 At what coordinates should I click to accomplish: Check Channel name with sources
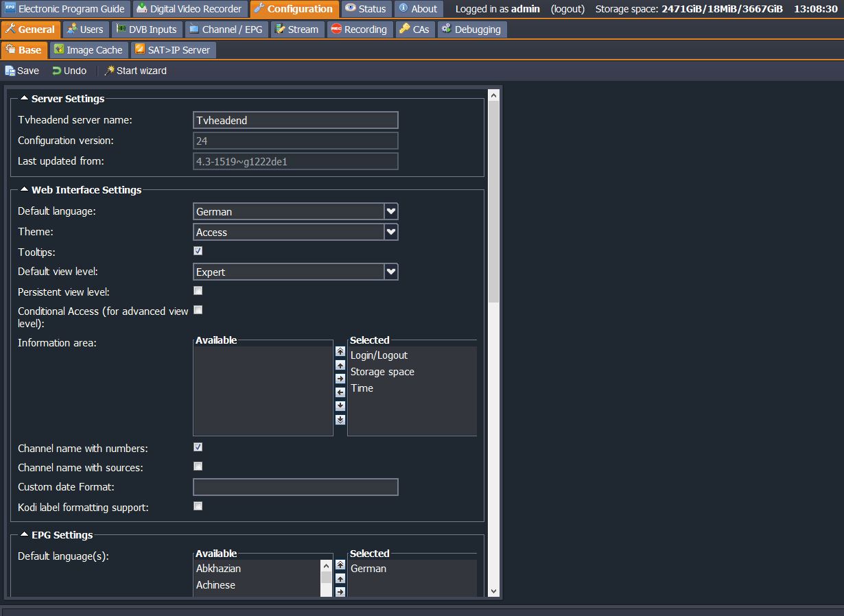click(198, 466)
